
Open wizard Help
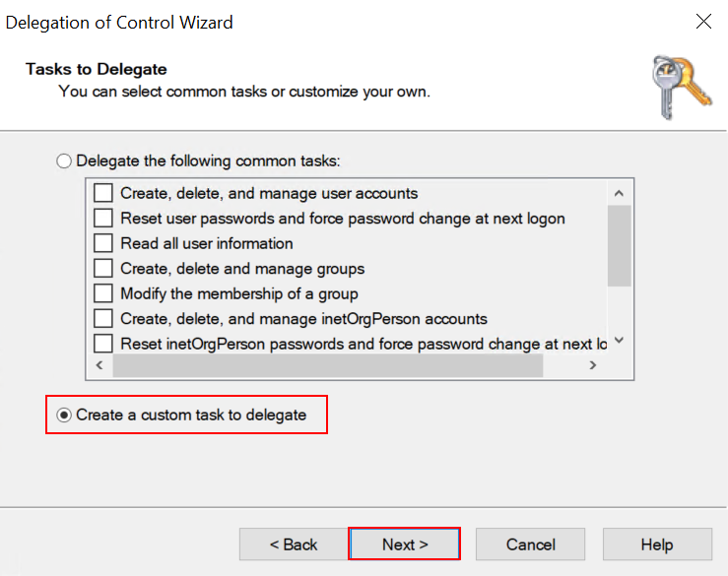[656, 544]
